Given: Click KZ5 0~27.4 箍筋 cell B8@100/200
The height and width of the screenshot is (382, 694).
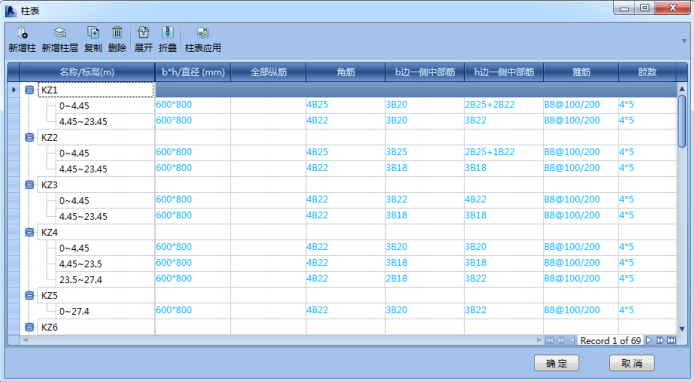Looking at the screenshot, I should point(581,311).
